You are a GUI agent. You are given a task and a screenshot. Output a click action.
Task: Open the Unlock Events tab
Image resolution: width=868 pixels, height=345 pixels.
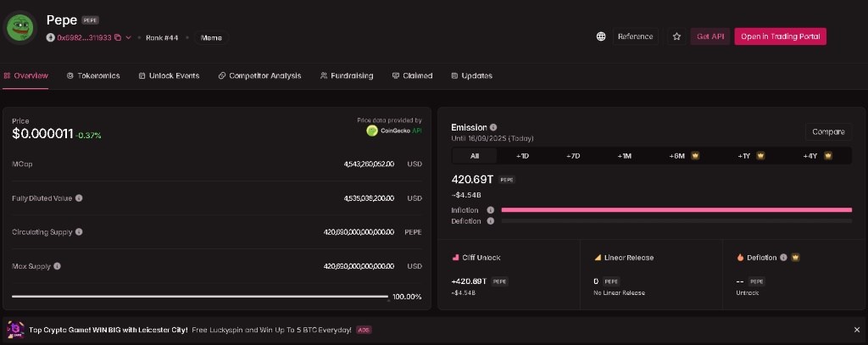click(x=169, y=75)
